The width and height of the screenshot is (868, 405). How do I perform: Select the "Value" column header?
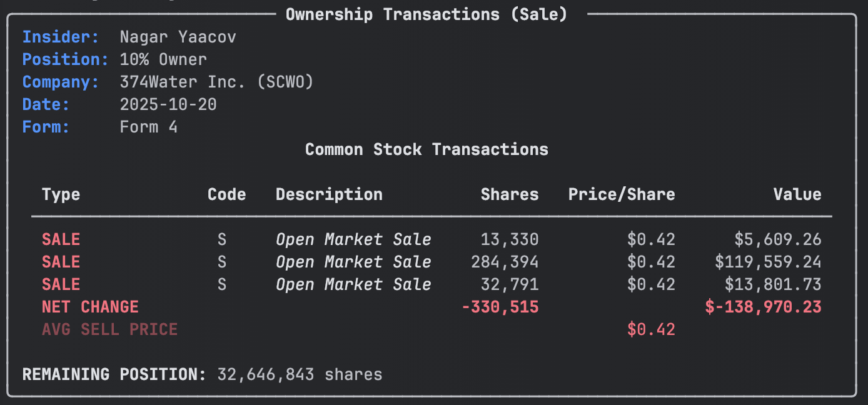(797, 194)
